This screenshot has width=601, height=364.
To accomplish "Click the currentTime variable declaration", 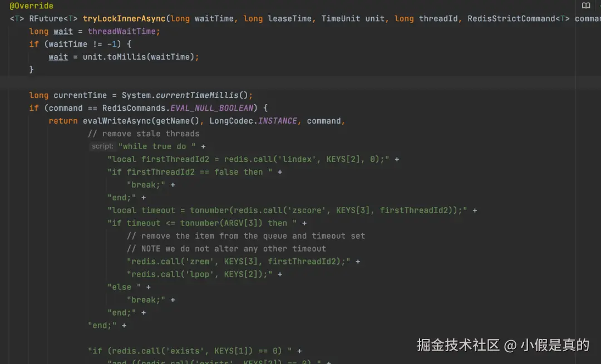I will (80, 95).
